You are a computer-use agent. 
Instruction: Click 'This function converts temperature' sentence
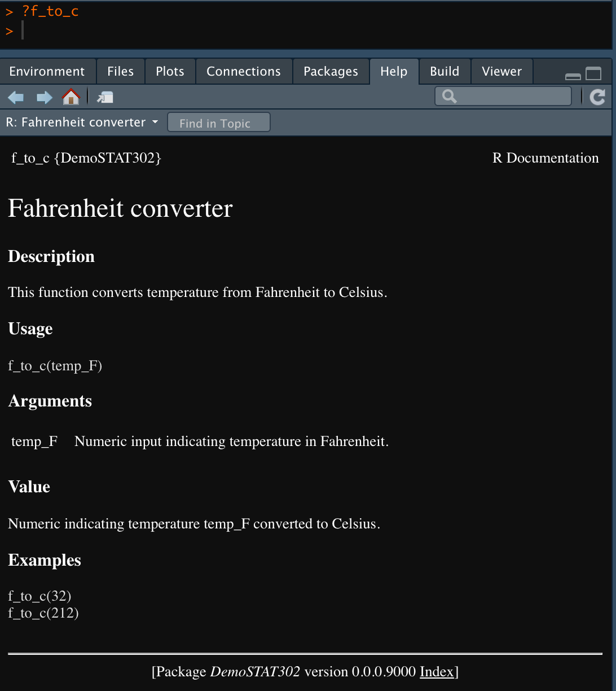pos(197,292)
